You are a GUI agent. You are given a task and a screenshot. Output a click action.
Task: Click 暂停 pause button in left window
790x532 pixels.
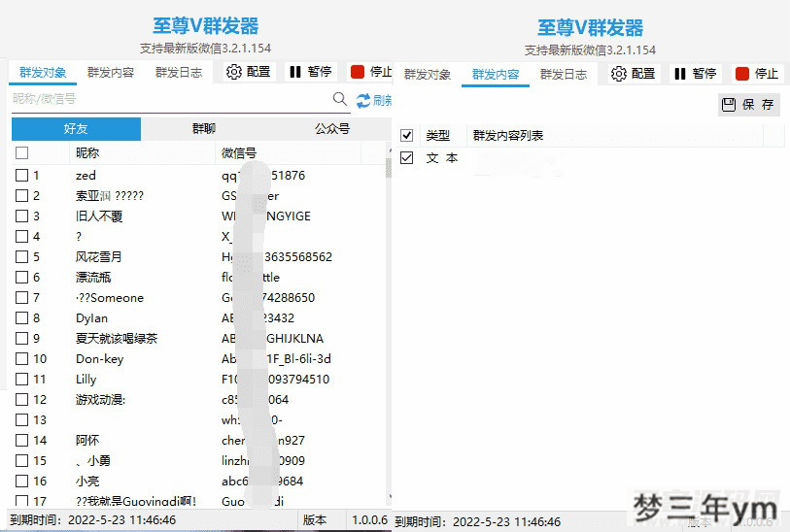pyautogui.click(x=310, y=72)
